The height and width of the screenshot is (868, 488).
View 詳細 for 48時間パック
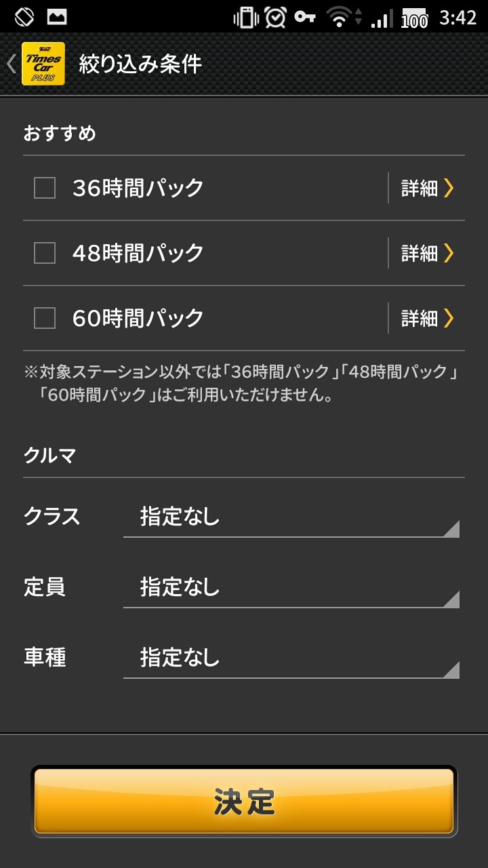(x=427, y=253)
